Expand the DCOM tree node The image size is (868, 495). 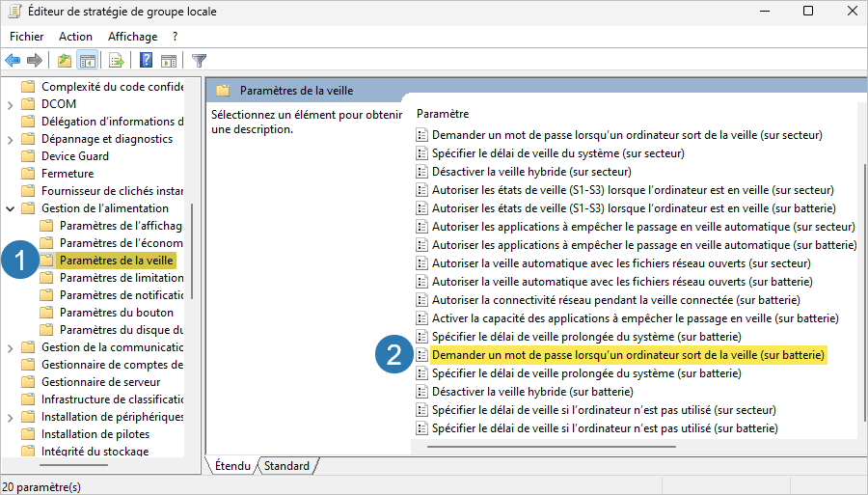(10, 104)
